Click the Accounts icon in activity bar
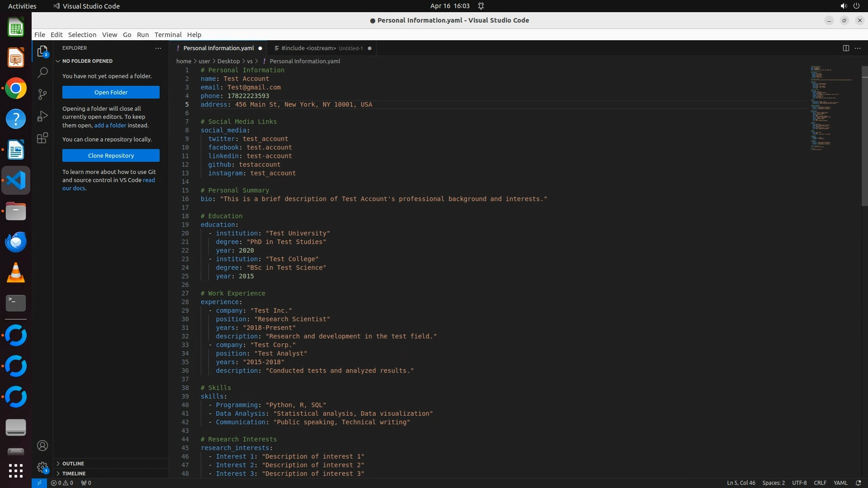Screen dimensions: 868x488 (x=42, y=446)
